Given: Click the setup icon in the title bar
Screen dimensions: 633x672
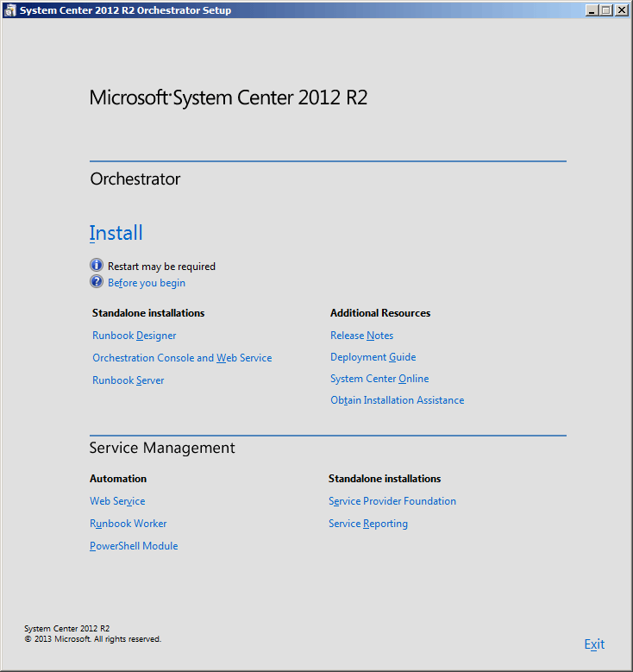Looking at the screenshot, I should [10, 10].
